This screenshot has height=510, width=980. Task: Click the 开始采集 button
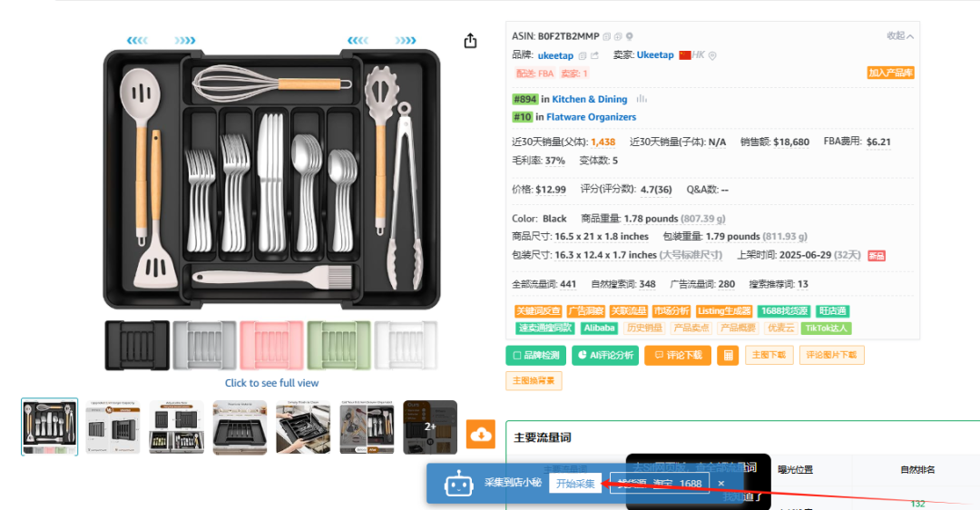tap(575, 483)
